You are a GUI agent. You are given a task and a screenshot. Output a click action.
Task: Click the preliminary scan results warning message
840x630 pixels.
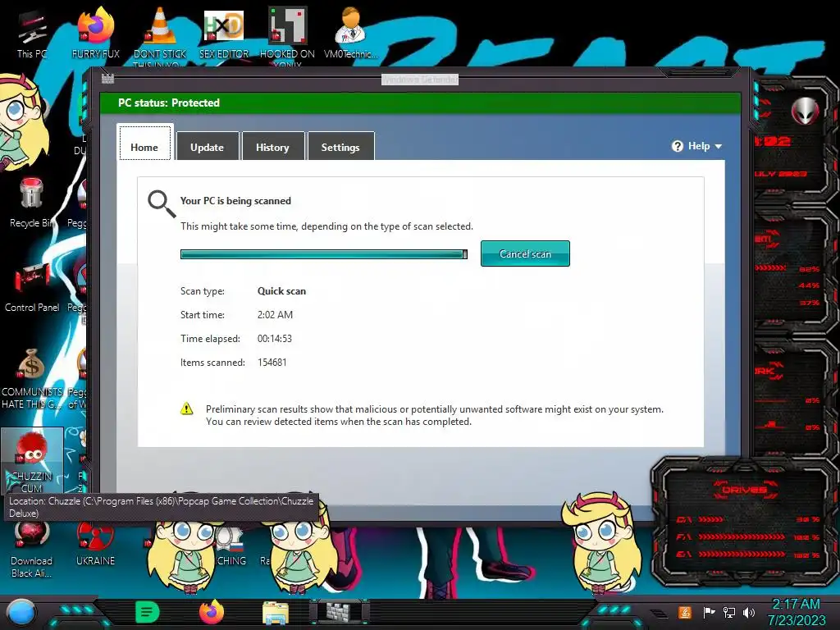pyautogui.click(x=435, y=415)
